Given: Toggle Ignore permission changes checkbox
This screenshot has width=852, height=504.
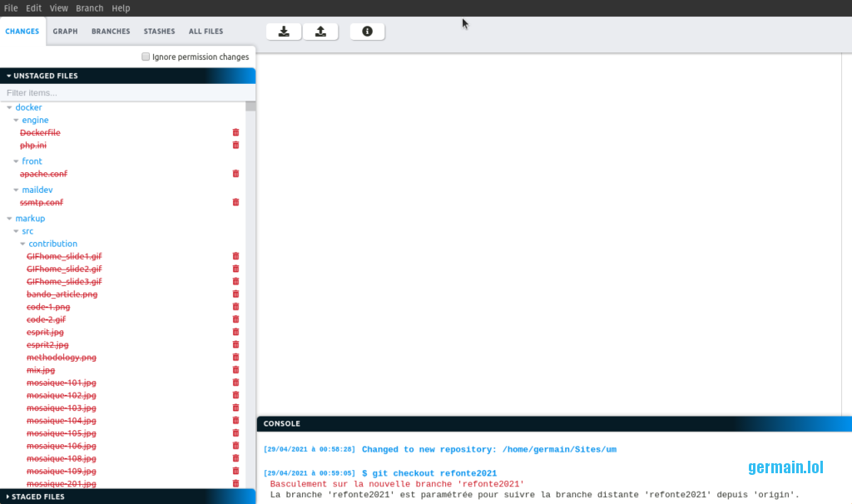Looking at the screenshot, I should point(146,57).
